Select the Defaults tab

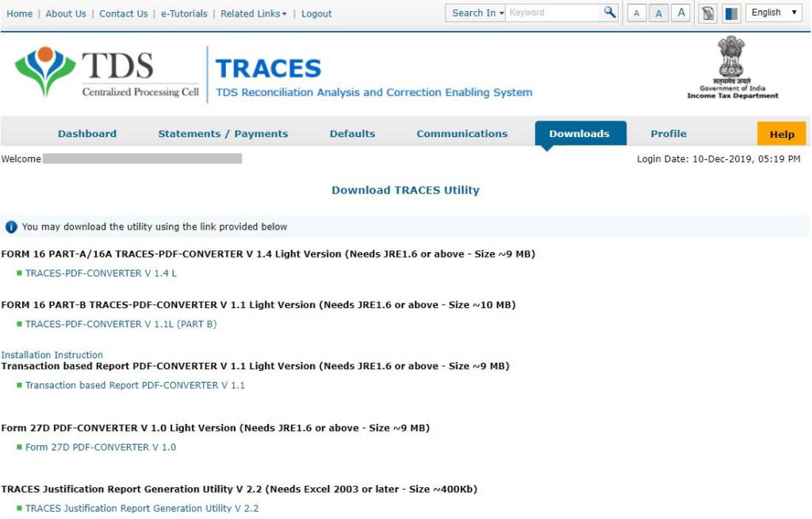pyautogui.click(x=352, y=133)
